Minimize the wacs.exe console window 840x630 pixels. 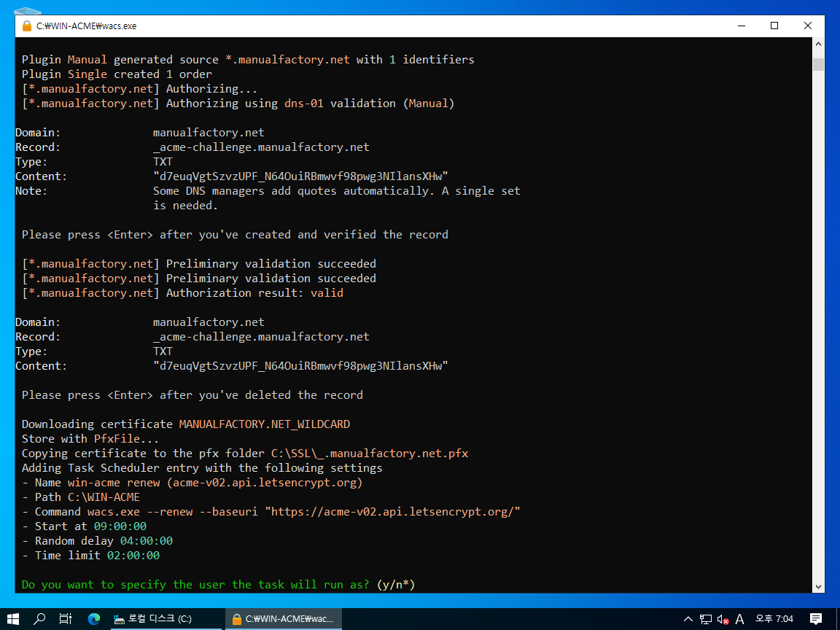pyautogui.click(x=742, y=26)
